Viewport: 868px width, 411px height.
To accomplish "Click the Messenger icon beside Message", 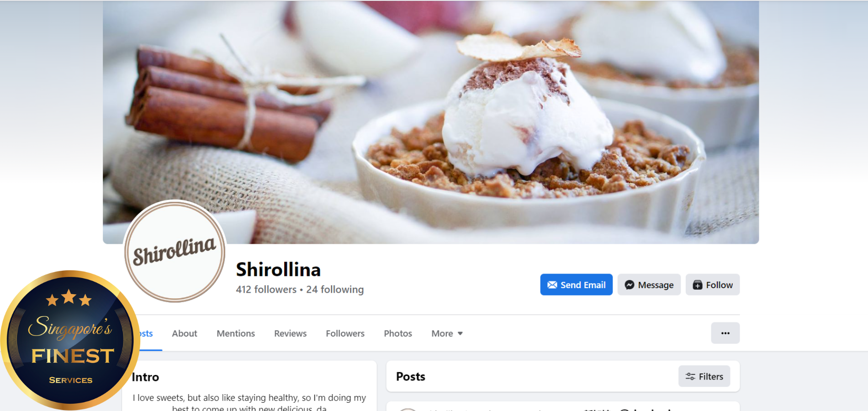I will [x=629, y=285].
